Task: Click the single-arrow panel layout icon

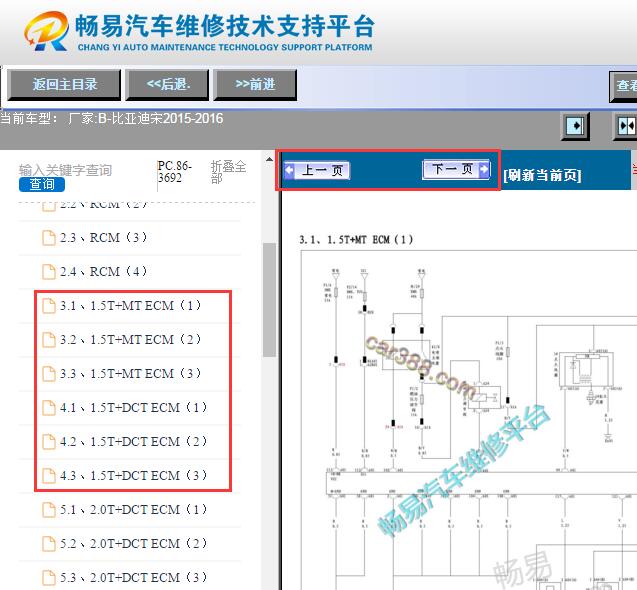Action: (575, 126)
